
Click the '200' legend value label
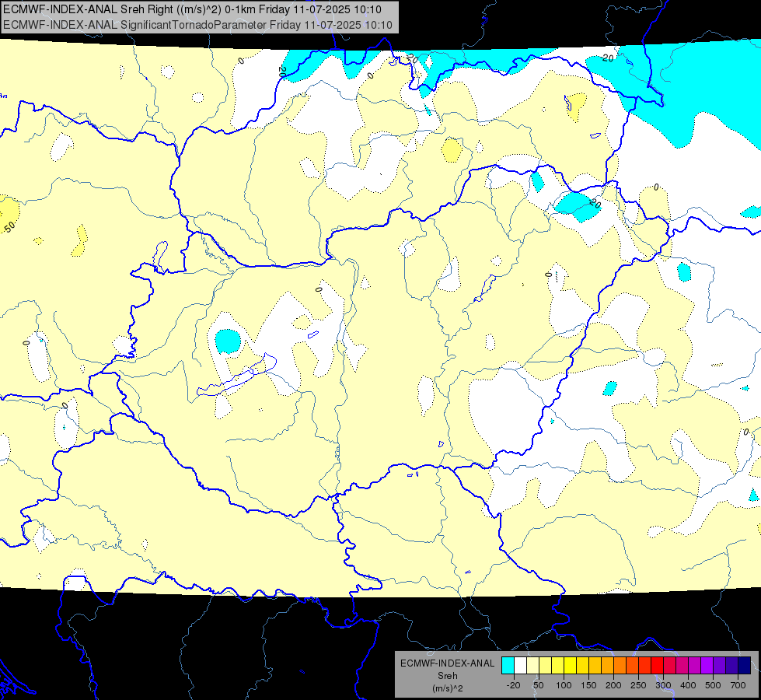coord(613,685)
